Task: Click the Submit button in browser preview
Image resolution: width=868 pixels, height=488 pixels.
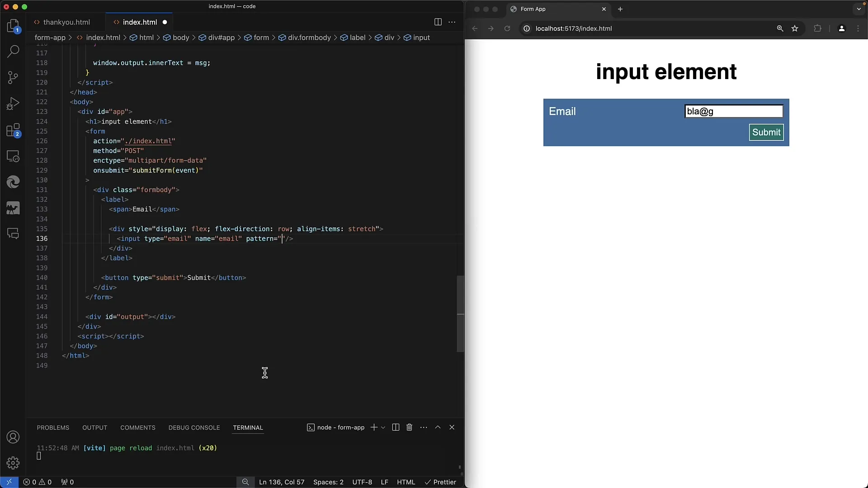Action: click(766, 132)
